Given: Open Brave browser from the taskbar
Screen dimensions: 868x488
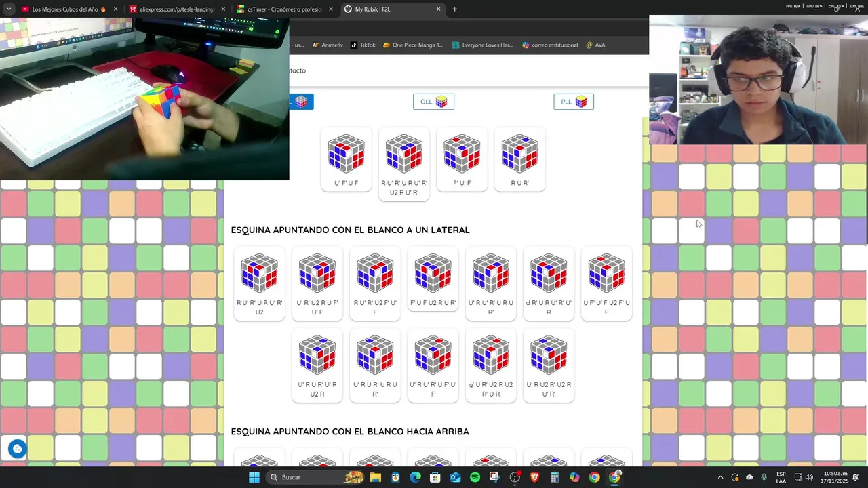Looking at the screenshot, I should tap(534, 477).
